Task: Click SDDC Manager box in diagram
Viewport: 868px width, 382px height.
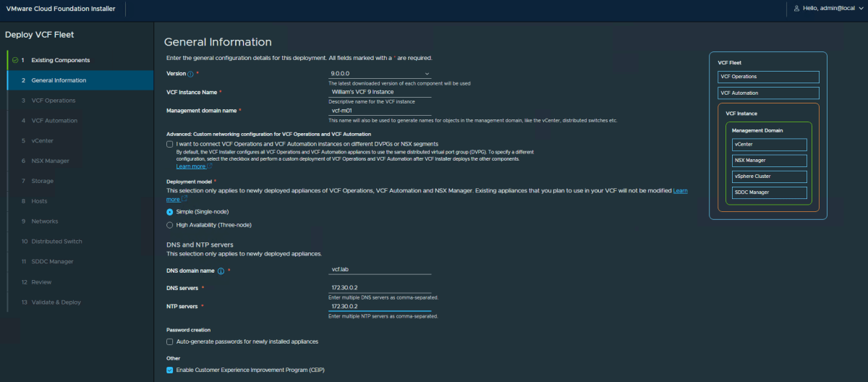Action: point(769,192)
